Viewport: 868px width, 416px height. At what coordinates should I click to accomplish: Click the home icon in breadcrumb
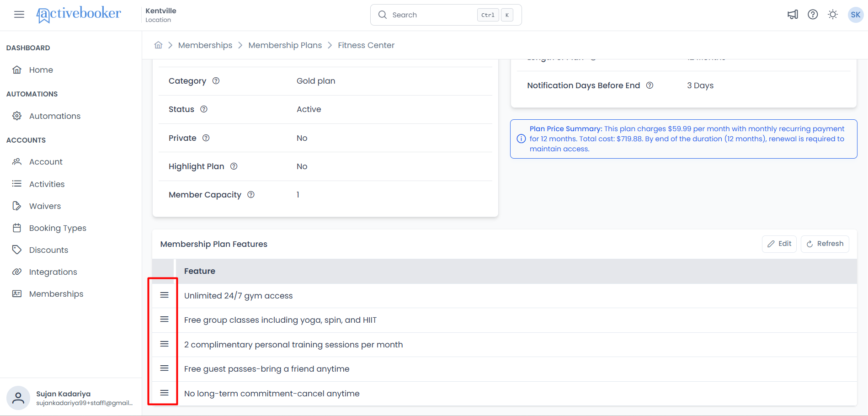tap(158, 45)
